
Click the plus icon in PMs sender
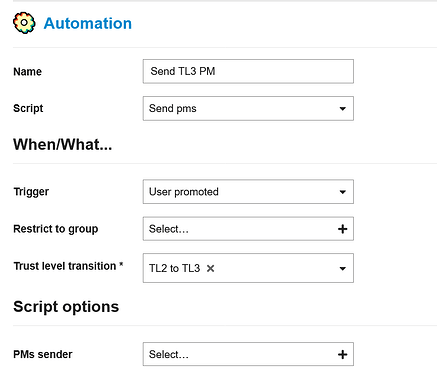[342, 354]
